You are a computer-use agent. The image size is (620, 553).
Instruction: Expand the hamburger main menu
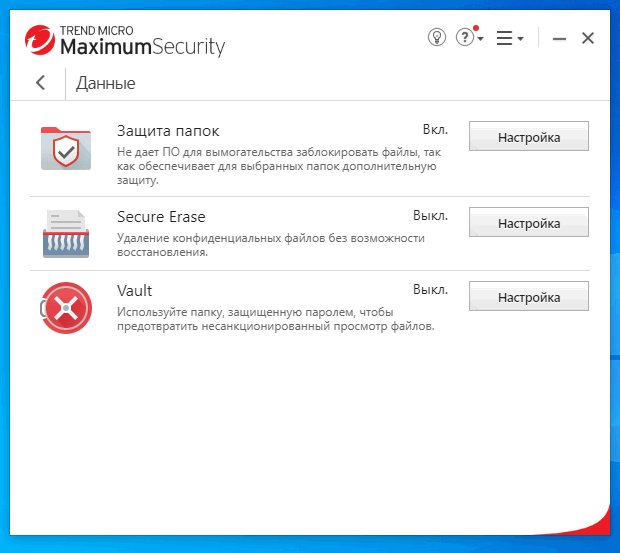pos(510,38)
